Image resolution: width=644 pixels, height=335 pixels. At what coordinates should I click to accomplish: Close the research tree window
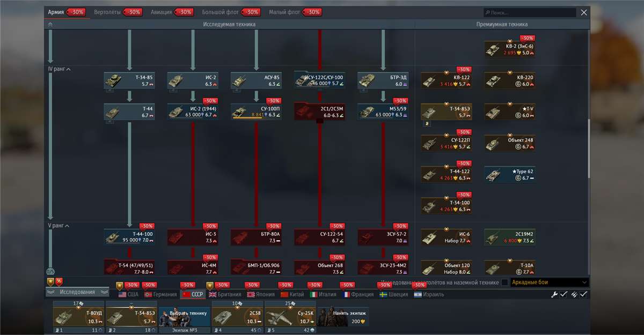tap(584, 12)
